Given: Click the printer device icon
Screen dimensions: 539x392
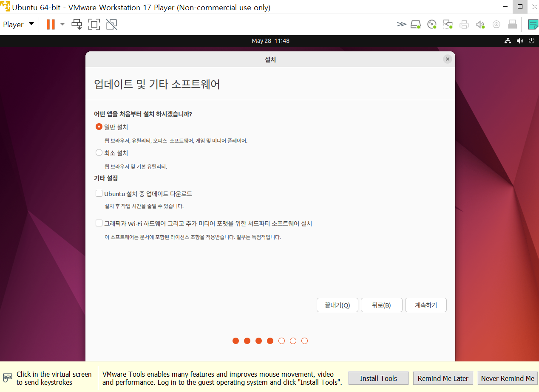Looking at the screenshot, I should click(x=464, y=24).
